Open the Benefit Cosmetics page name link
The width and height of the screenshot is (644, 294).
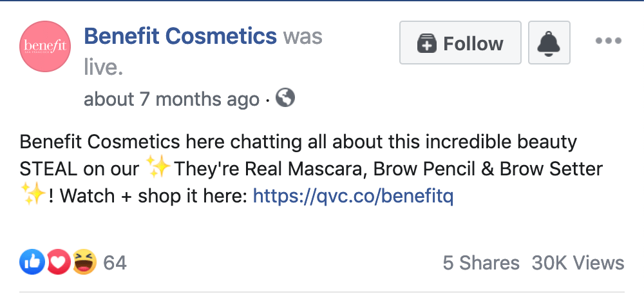(180, 36)
